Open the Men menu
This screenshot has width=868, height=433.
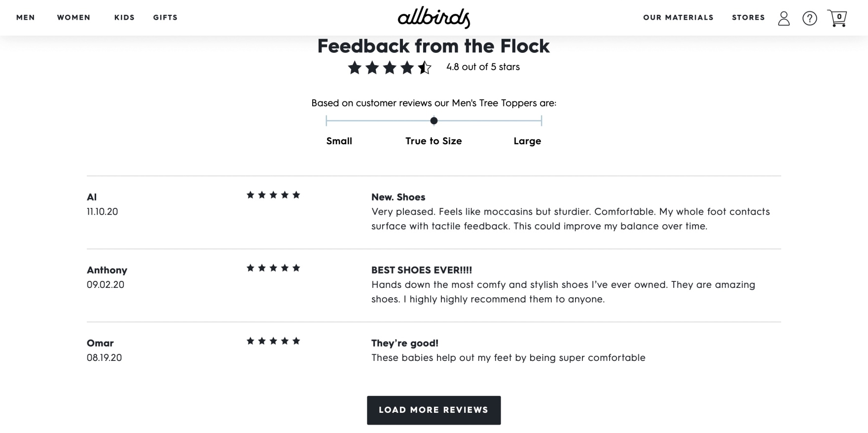pos(26,18)
